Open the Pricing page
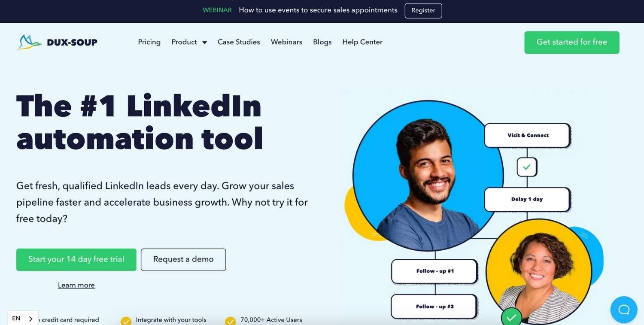Screen dimensions: 644x325 149,42
